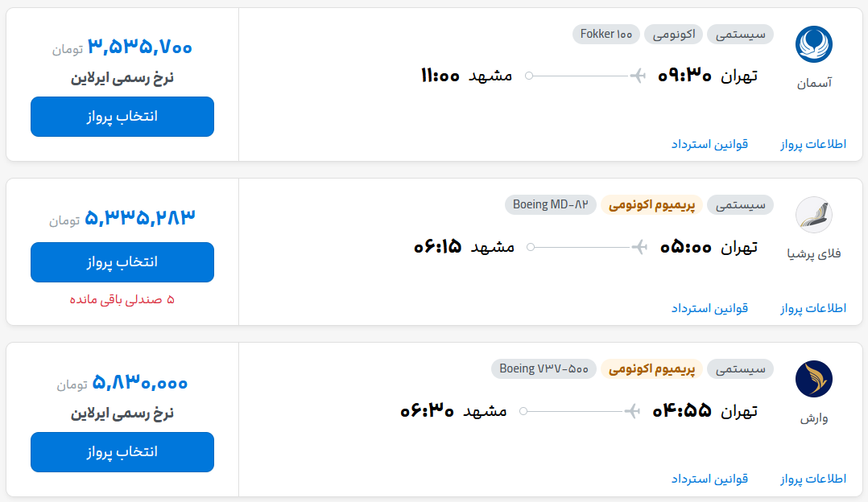View refund rules for Varesh flight
The image size is (868, 502).
[709, 479]
